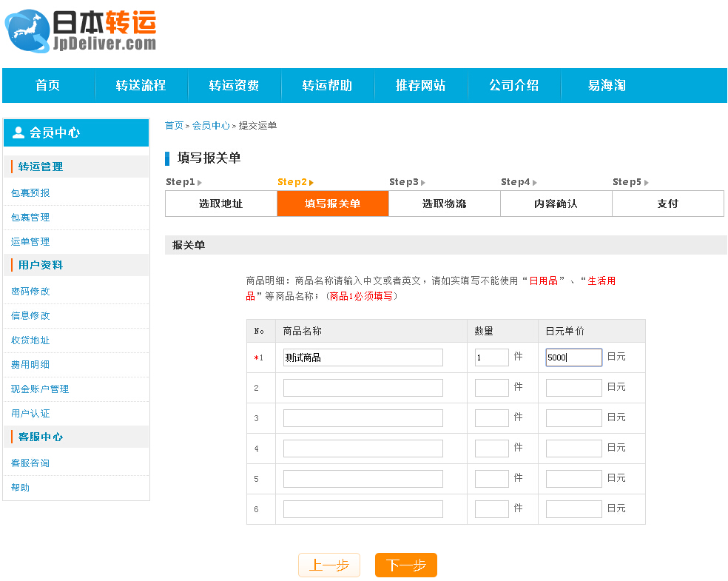Click the 日元单价 field showing 5000
Viewport: 728px width, 581px height.
click(573, 357)
